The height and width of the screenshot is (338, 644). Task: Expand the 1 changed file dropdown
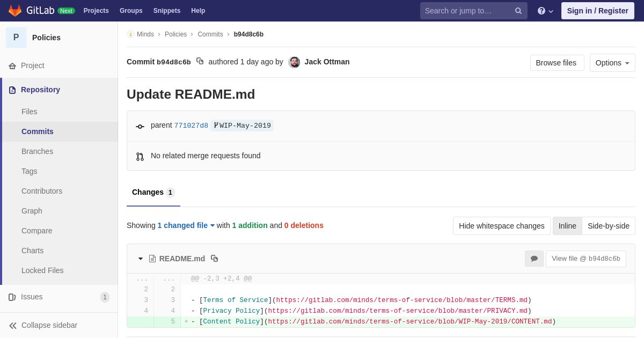pos(186,225)
